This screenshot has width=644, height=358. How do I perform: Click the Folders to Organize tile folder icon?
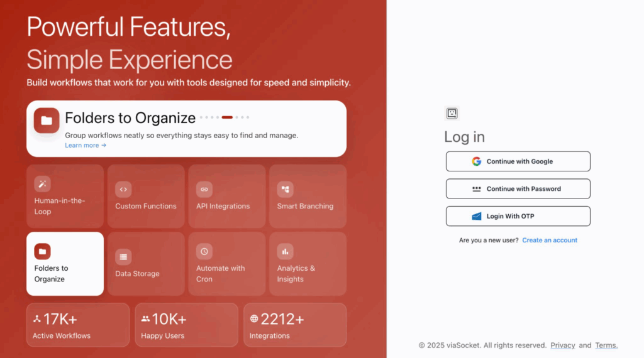pos(42,251)
